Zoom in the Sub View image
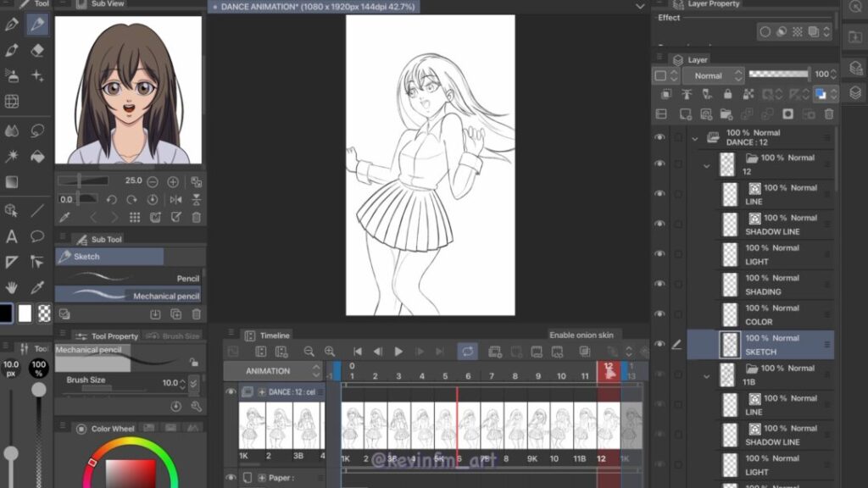This screenshot has width=868, height=488. click(x=173, y=181)
